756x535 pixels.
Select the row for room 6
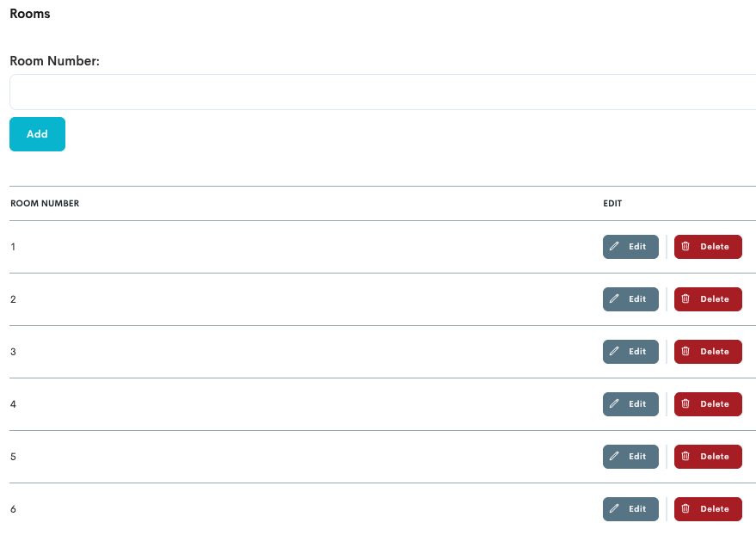[258, 509]
